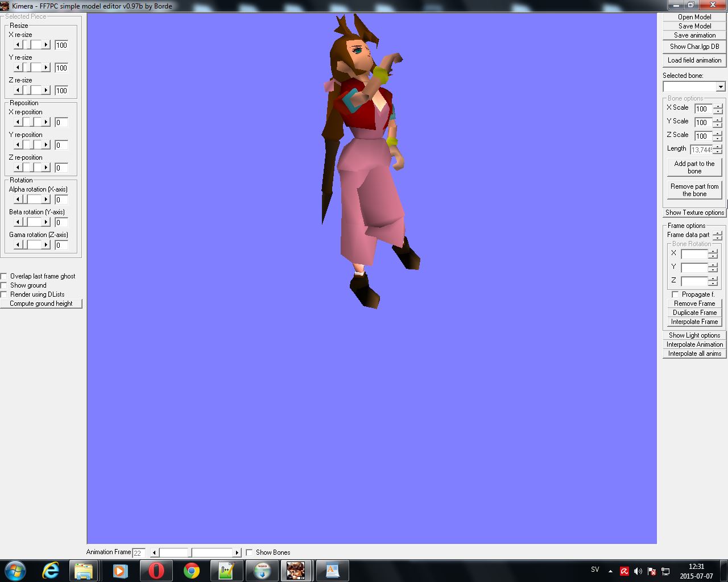Toggle Render using DLists checkbox
This screenshot has width=728, height=582.
[x=4, y=294]
